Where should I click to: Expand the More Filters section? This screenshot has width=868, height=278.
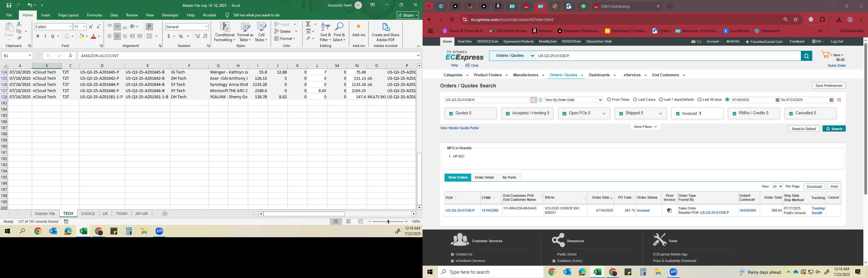(645, 127)
